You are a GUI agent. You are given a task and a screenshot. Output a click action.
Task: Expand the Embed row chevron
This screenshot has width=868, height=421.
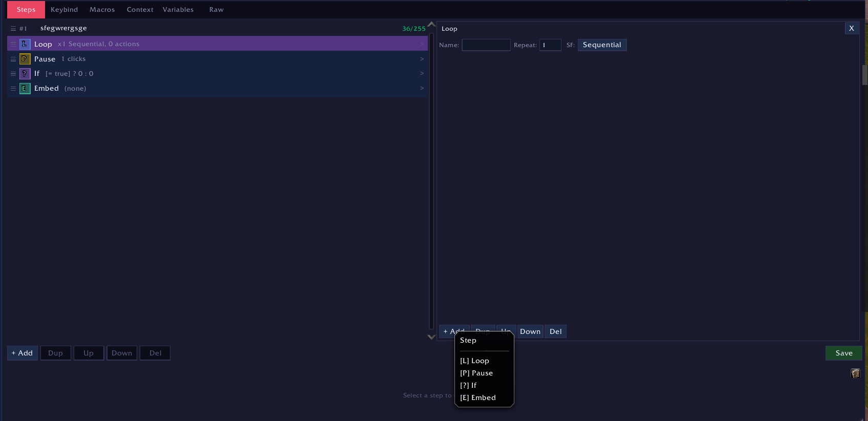point(422,88)
